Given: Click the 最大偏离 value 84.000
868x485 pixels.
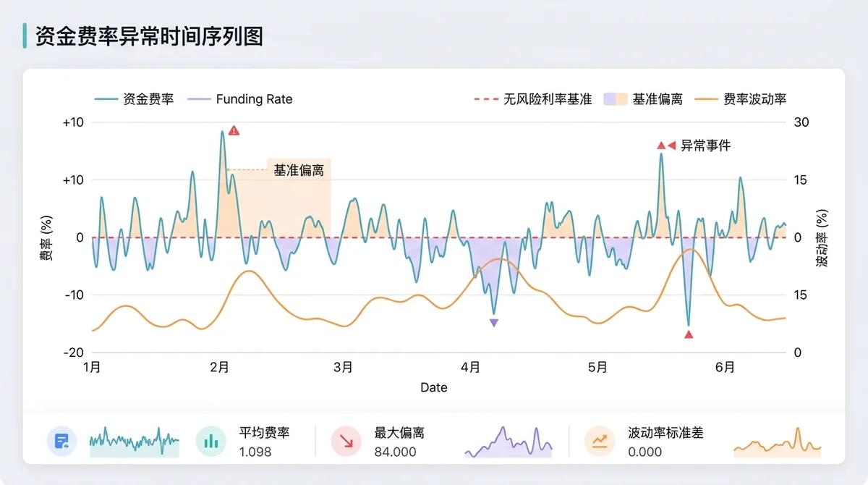Looking at the screenshot, I should (x=396, y=452).
